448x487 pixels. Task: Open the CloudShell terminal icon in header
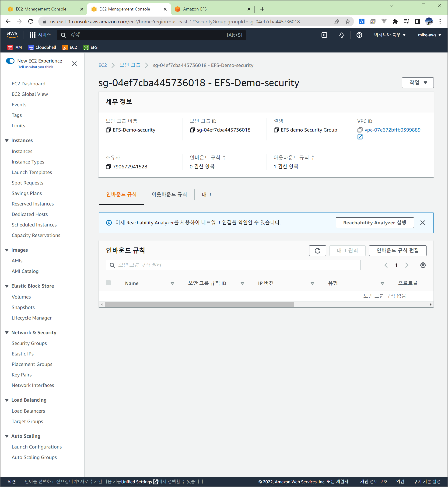[324, 35]
